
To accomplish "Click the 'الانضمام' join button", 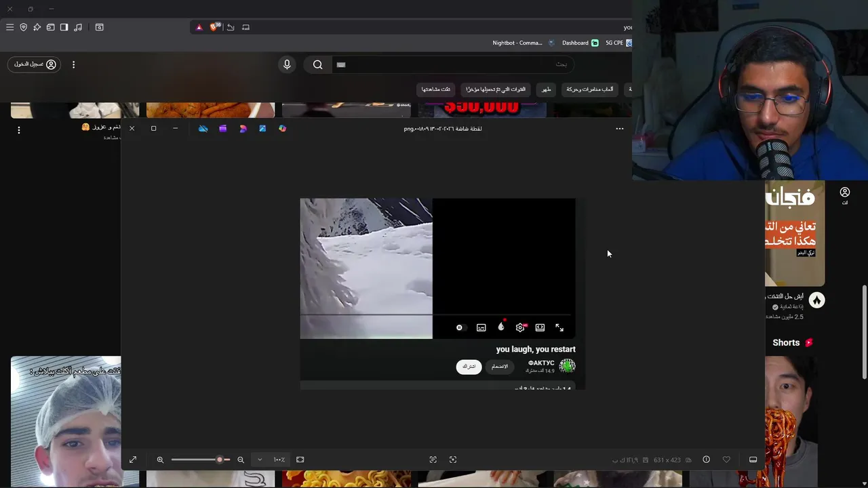I will click(x=500, y=367).
